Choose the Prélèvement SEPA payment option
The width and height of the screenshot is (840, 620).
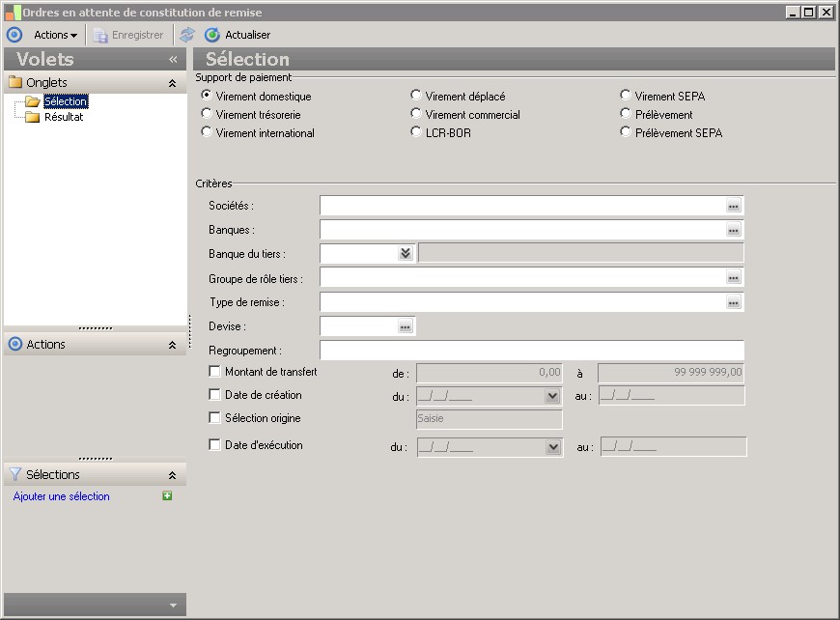click(x=626, y=132)
